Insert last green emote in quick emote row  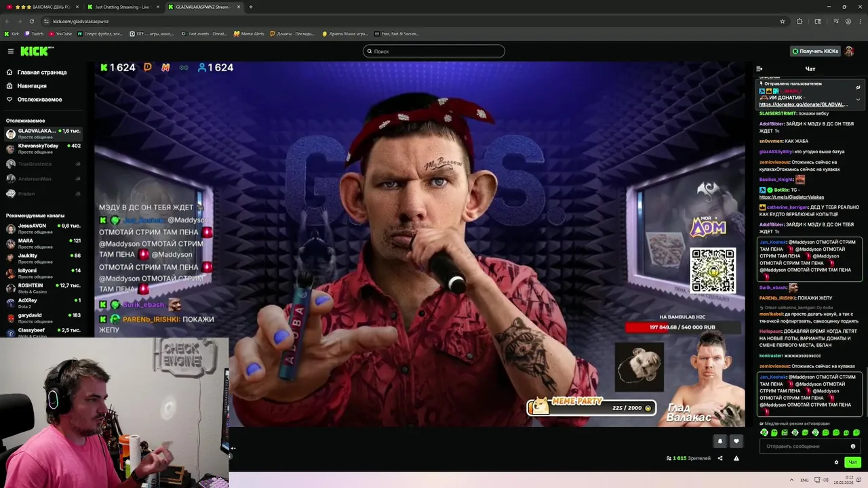[x=856, y=432]
